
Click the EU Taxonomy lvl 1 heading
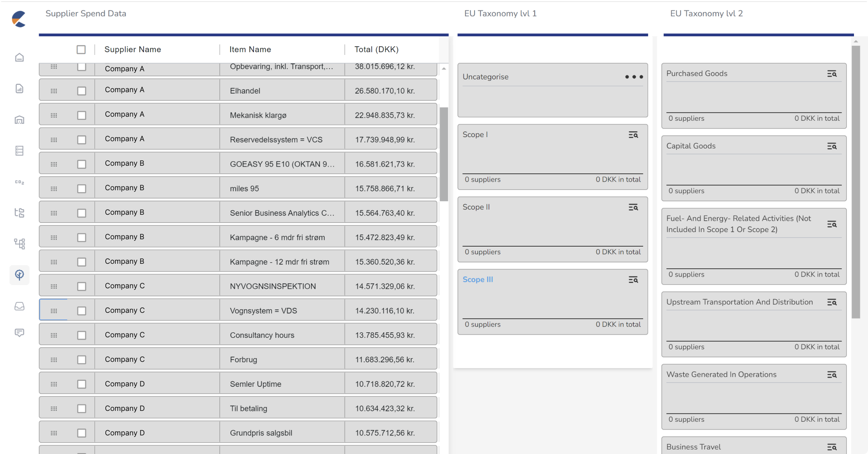[501, 14]
